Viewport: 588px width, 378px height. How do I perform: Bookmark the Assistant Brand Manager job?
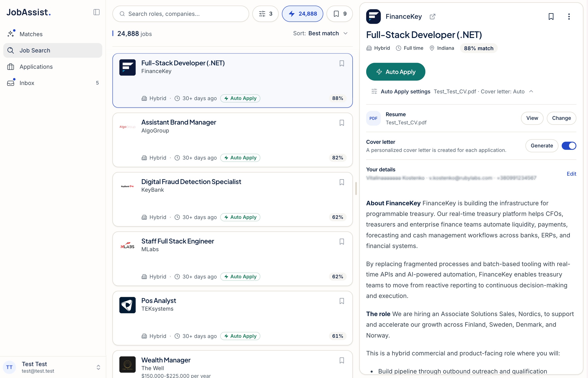pyautogui.click(x=342, y=123)
